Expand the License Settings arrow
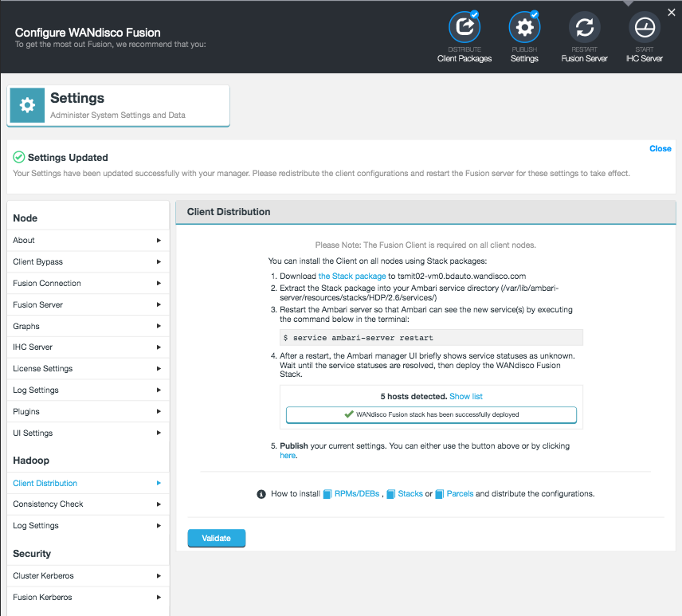 click(159, 368)
